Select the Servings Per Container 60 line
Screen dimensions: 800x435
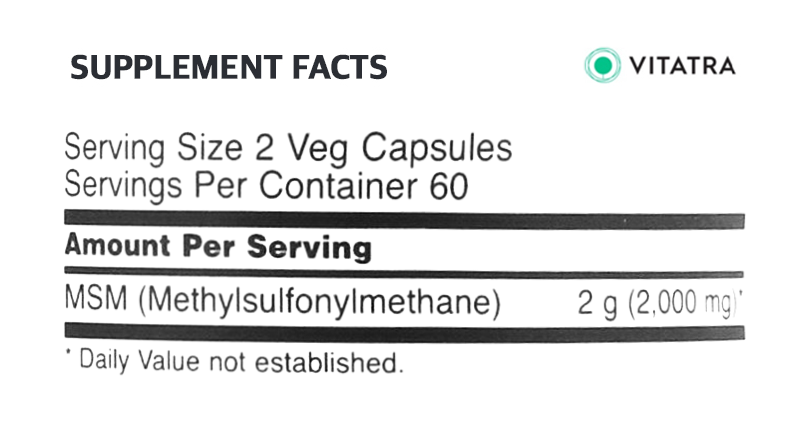pyautogui.click(x=266, y=185)
